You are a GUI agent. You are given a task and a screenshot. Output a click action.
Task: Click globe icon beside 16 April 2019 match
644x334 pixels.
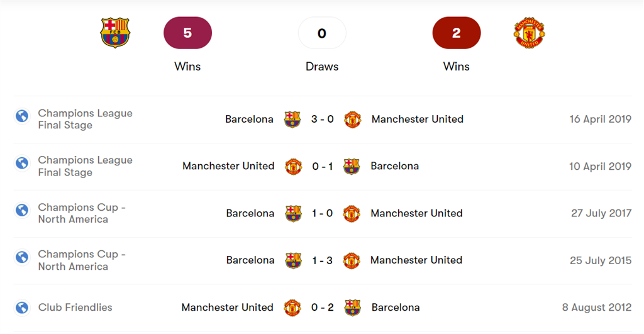(x=22, y=116)
